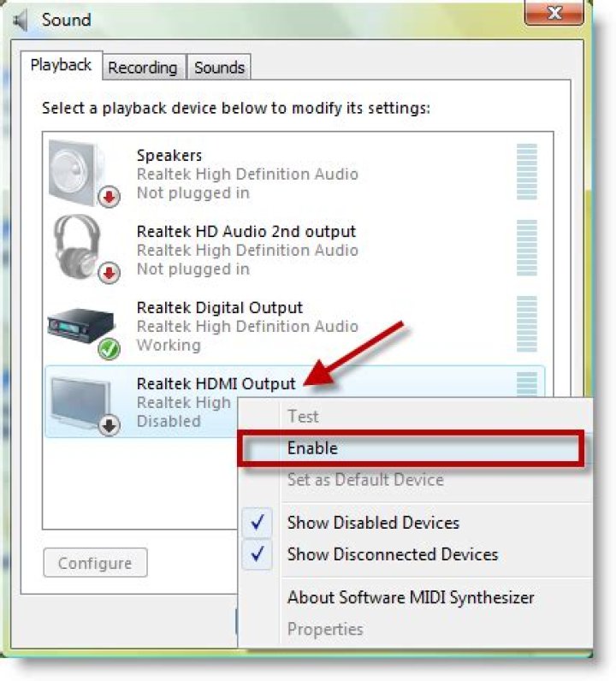Select Realtek HD Audio 2nd output
This screenshot has width=616, height=681.
point(246,232)
